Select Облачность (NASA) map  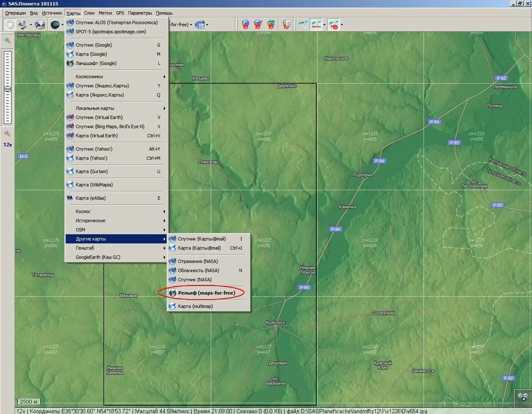click(x=209, y=270)
